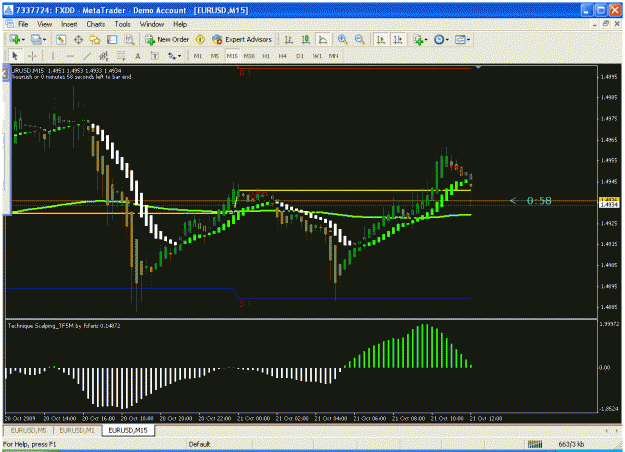This screenshot has width=625, height=452.
Task: Click the Indicators add icon
Action: (x=418, y=39)
